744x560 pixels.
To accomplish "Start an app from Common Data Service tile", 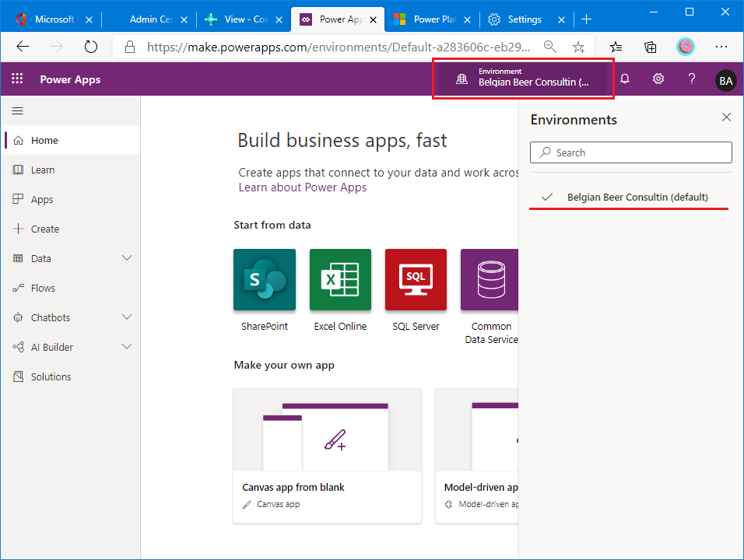I will pos(490,280).
